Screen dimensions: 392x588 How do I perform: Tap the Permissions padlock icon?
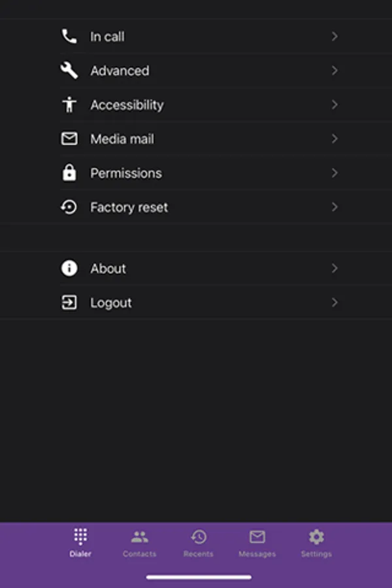coord(69,172)
